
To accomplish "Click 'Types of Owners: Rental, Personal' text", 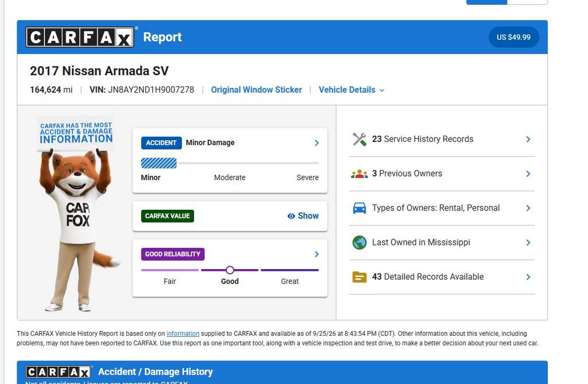I will point(436,208).
